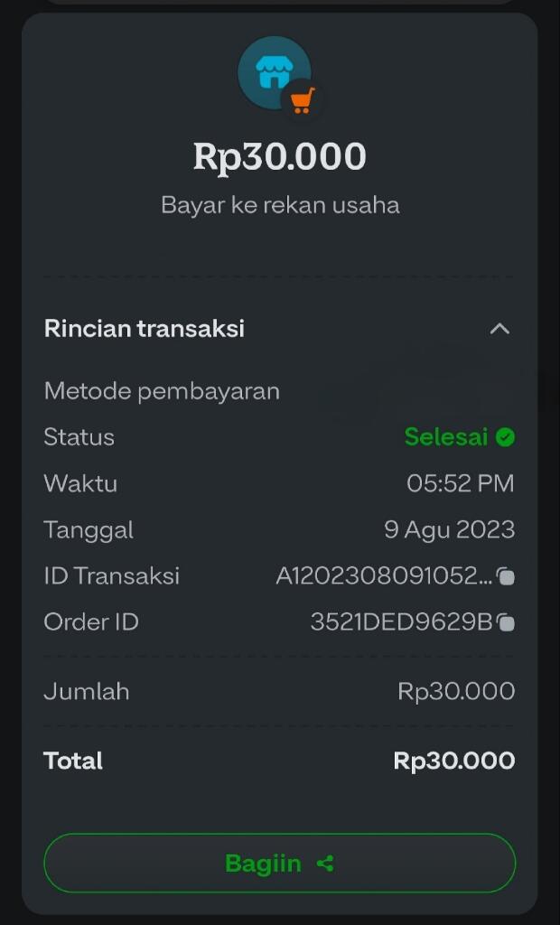Select the Selesai status indicator
This screenshot has width=560, height=925.
[x=448, y=436]
